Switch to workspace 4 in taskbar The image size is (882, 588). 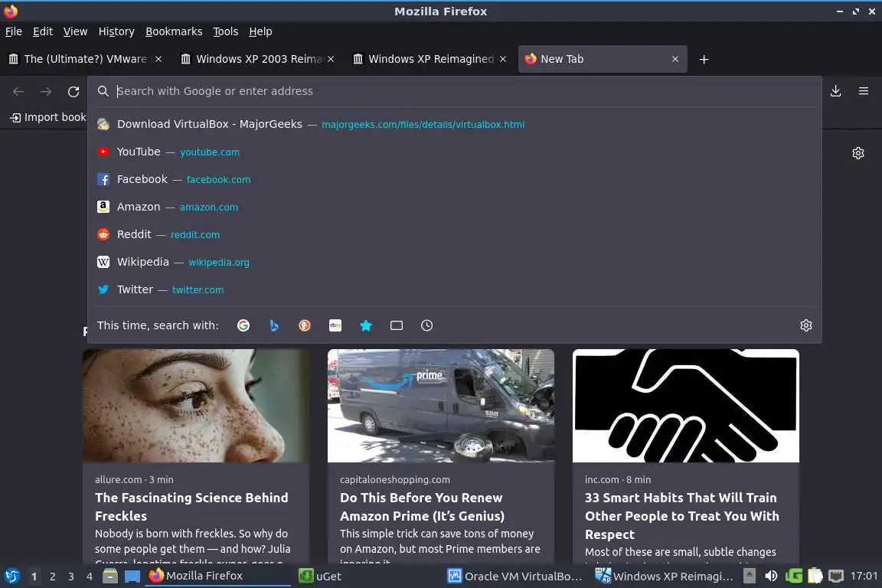pos(90,577)
